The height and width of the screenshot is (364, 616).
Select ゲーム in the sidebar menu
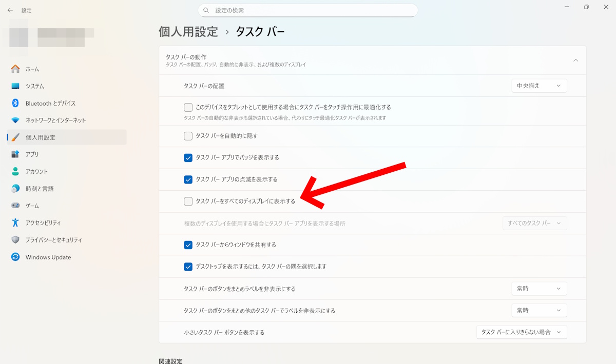pyautogui.click(x=32, y=206)
